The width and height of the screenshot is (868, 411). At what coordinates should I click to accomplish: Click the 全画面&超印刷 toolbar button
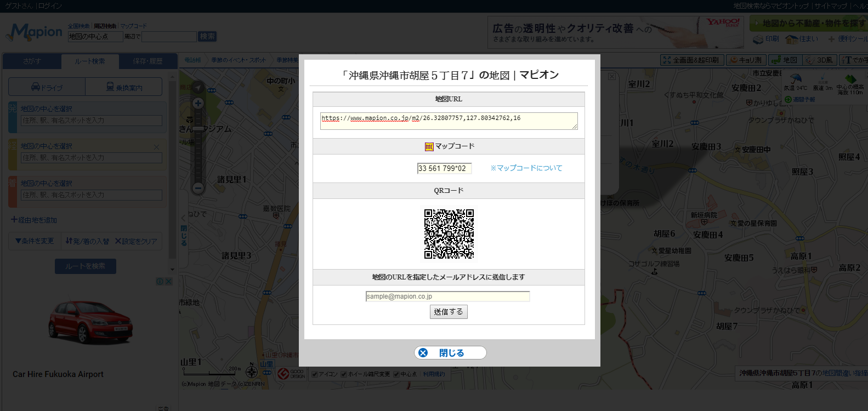[692, 60]
